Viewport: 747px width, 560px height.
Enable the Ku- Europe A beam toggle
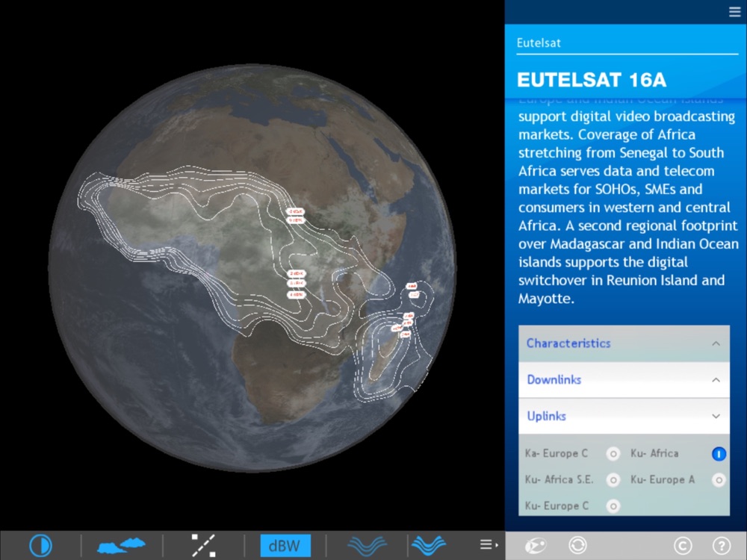point(719,480)
